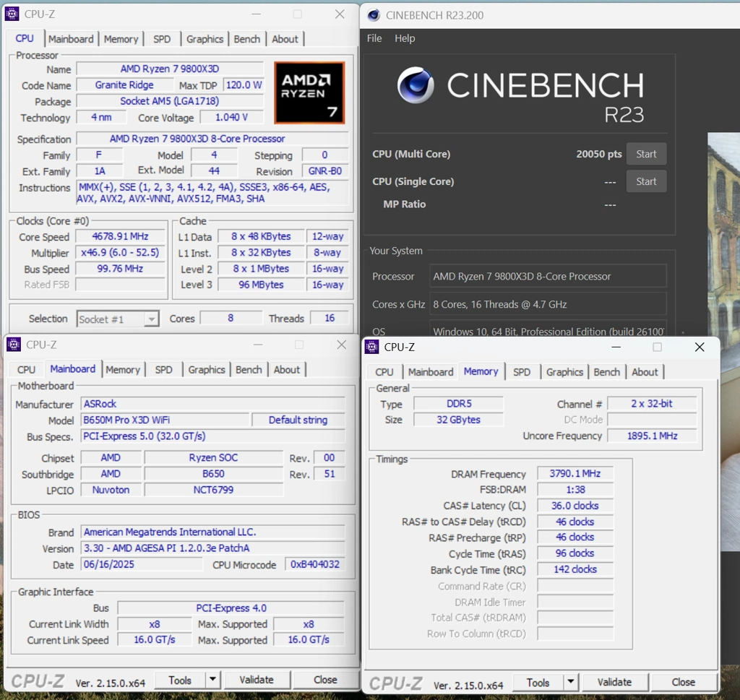
Task: Go to Graphics tab in Memory CPU-Z window
Action: [565, 372]
